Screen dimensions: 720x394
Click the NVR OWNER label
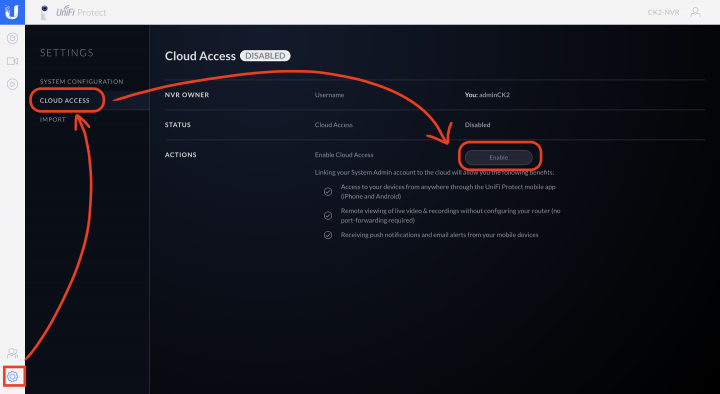[x=187, y=95]
